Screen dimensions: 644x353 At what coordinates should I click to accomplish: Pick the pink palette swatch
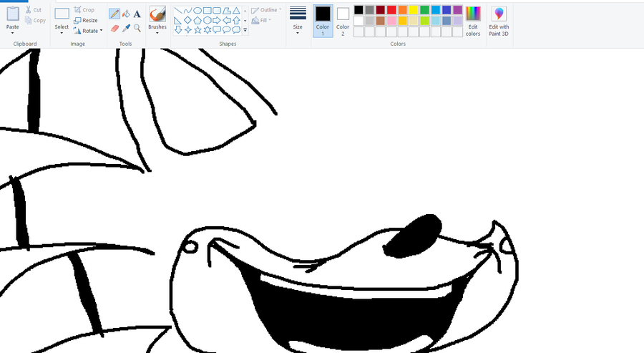(391, 21)
